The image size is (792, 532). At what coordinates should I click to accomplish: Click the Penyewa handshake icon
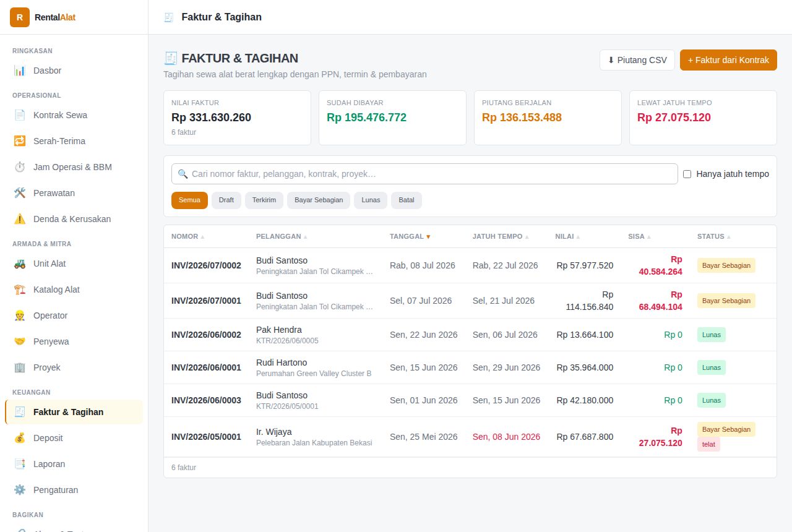click(x=20, y=341)
